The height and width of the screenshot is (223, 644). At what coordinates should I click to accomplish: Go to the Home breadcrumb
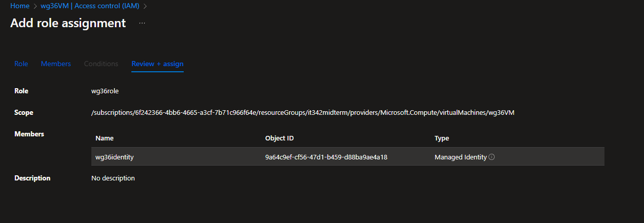(19, 6)
